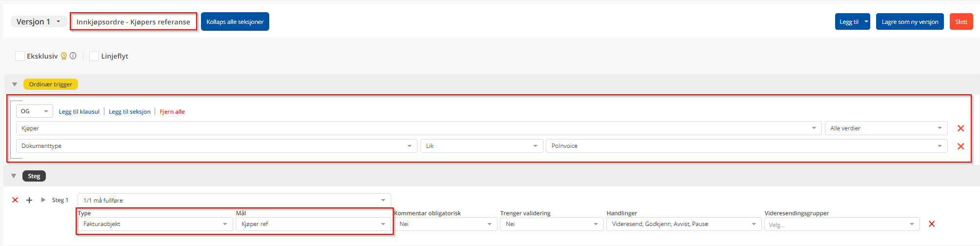Delete the Kjøper clause with red X

pos(960,128)
